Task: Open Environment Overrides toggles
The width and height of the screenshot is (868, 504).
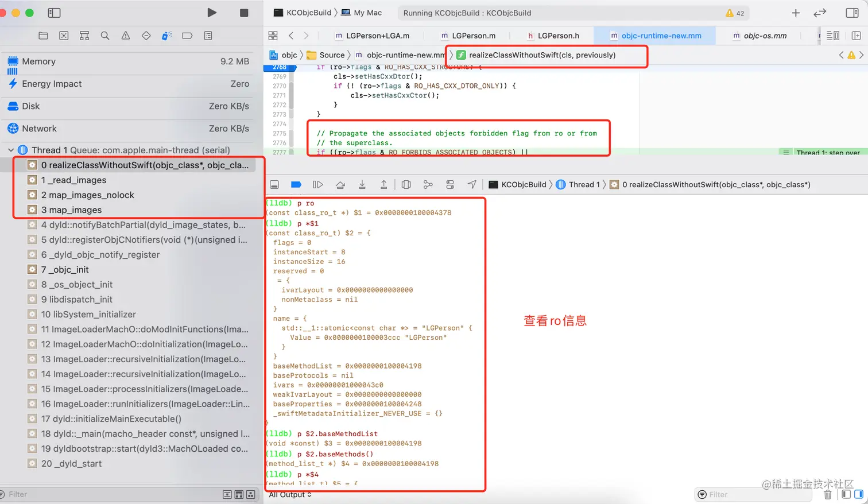Action: pyautogui.click(x=450, y=184)
